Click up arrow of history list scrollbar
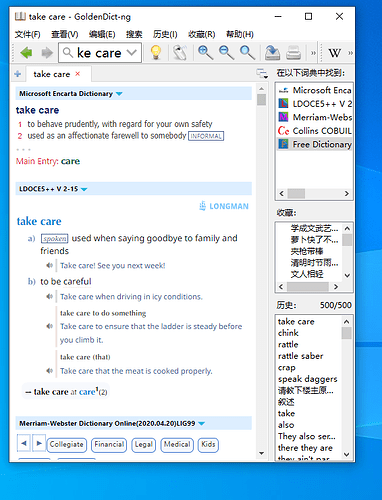Viewport: 382px width, 500px height. (346, 321)
